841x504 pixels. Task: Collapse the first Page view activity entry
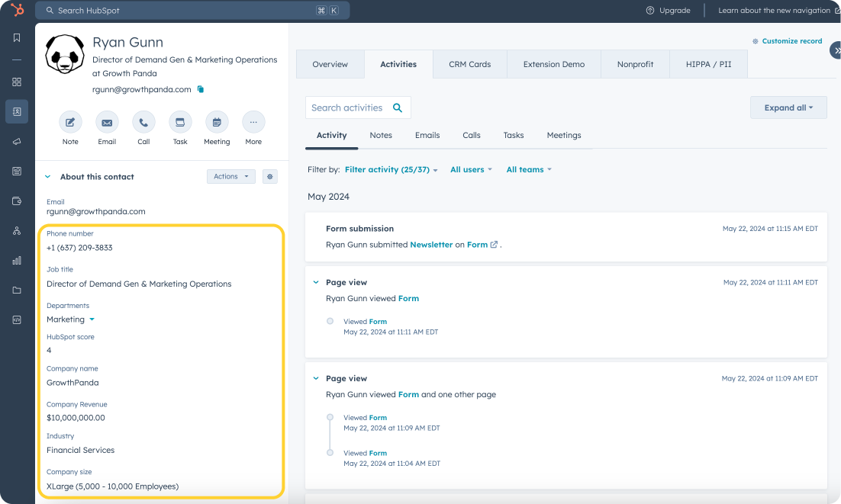(315, 281)
